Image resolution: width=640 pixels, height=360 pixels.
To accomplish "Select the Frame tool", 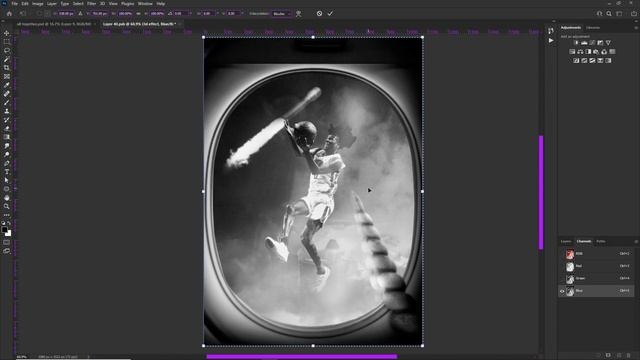I will click(x=7, y=76).
